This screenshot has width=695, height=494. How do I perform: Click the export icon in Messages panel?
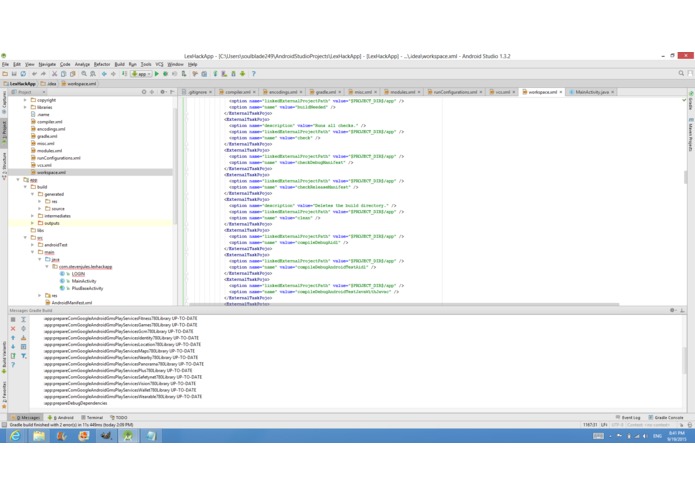(x=13, y=356)
